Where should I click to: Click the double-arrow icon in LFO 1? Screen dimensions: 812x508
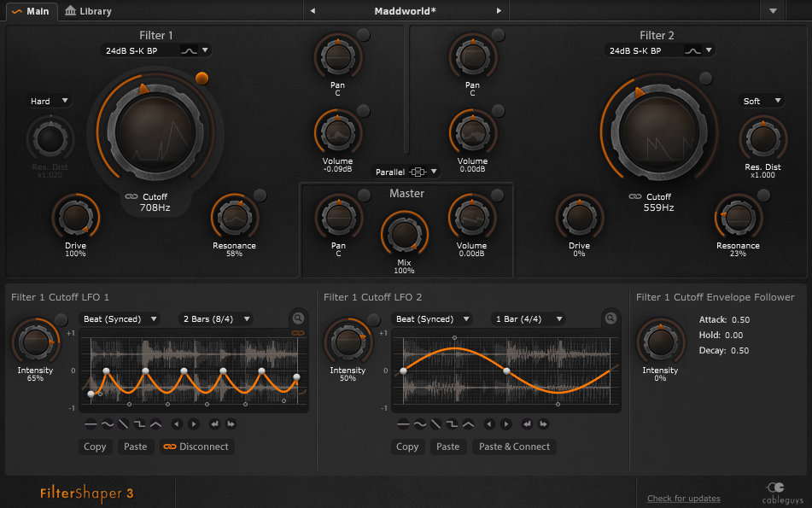coord(231,424)
